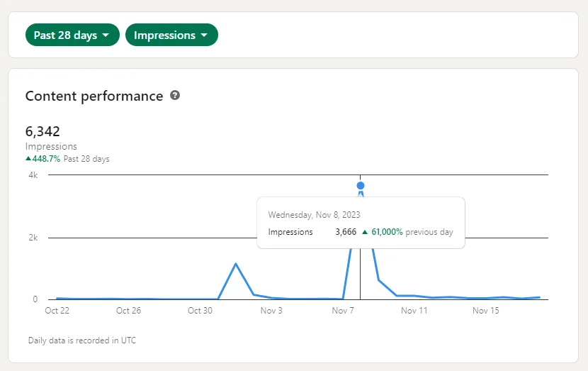Select the Oct 30 date label
This screenshot has width=588, height=371.
(x=200, y=311)
